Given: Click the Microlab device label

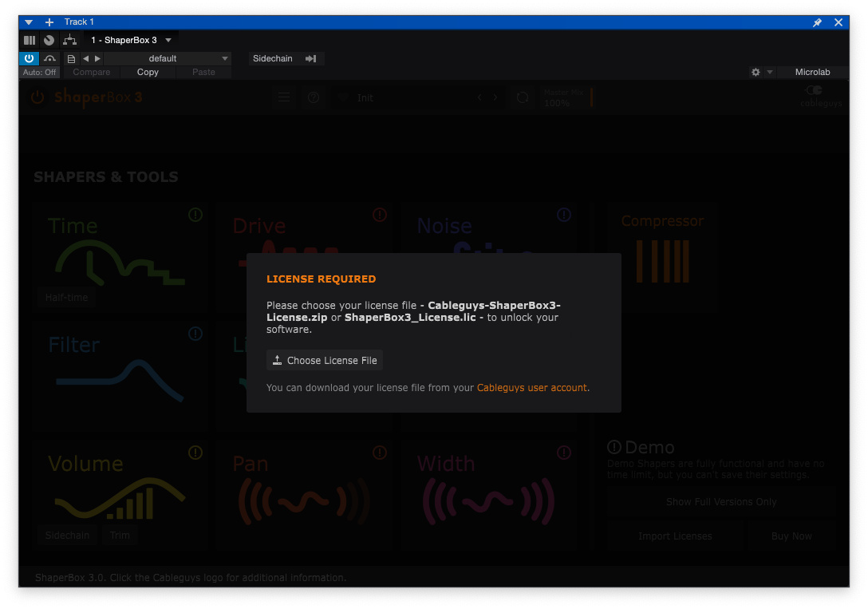Looking at the screenshot, I should 812,72.
